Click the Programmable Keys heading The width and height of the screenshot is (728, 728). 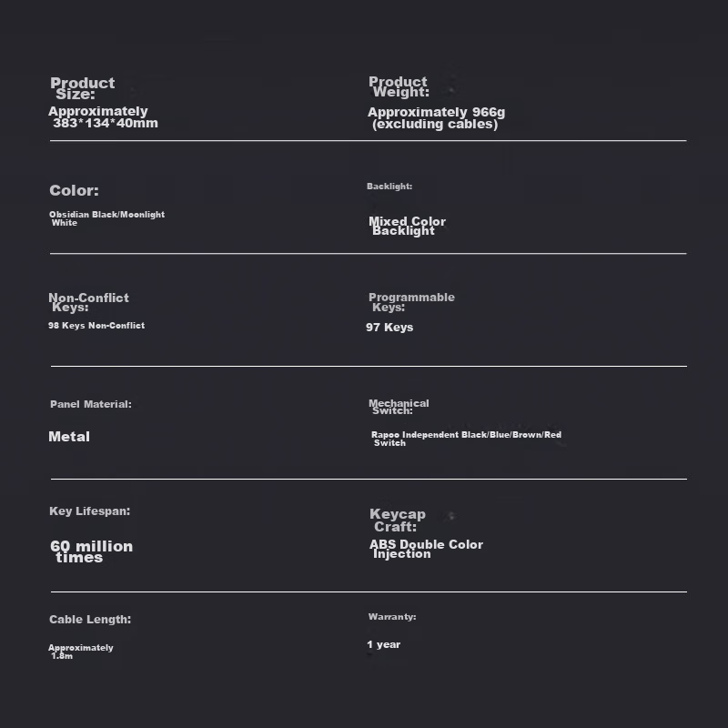coord(410,302)
